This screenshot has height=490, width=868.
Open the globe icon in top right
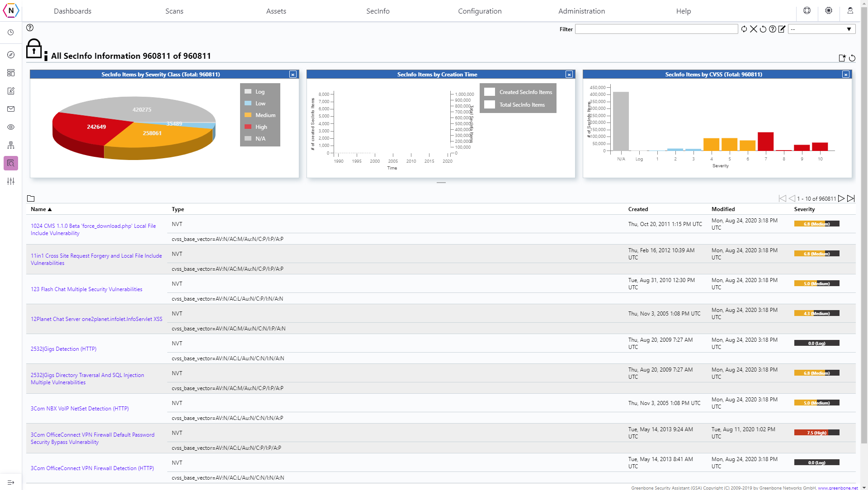pyautogui.click(x=807, y=10)
